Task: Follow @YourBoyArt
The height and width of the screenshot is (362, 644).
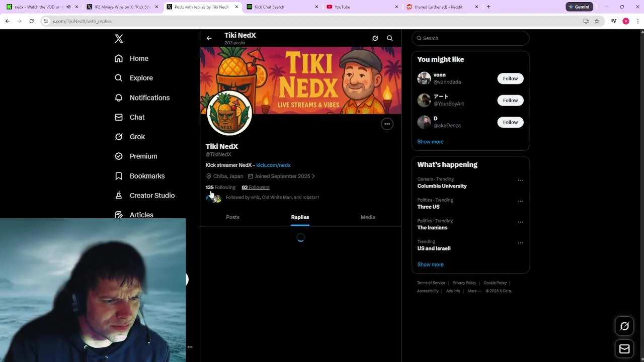Action: point(510,100)
